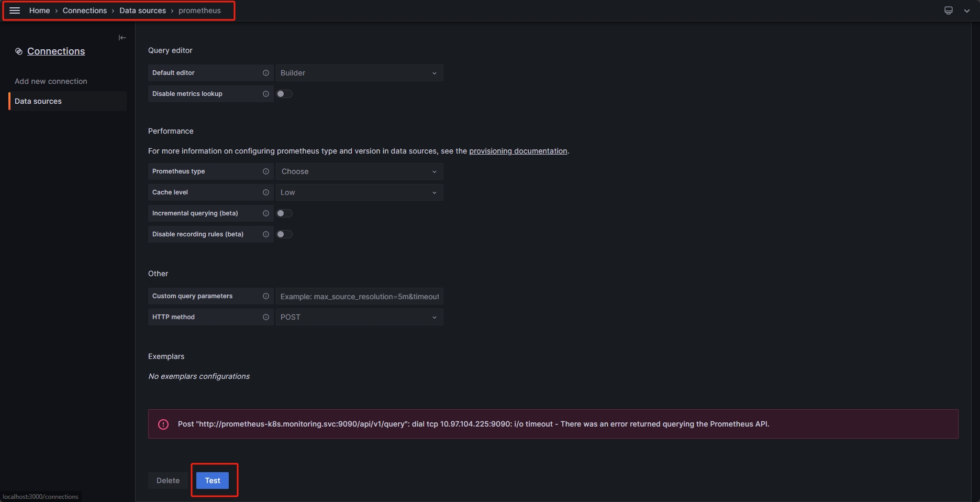Show info tooltip for Prometheus type
This screenshot has width=980, height=502.
[x=266, y=171]
